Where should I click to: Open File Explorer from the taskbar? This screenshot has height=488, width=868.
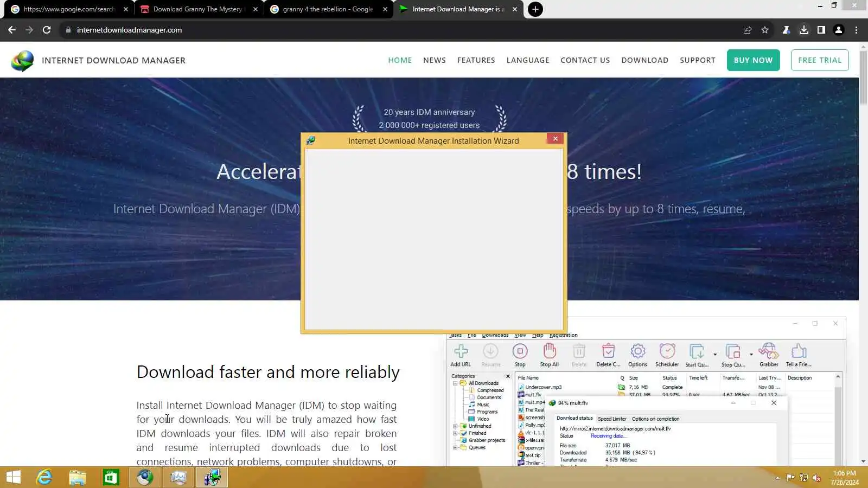78,477
